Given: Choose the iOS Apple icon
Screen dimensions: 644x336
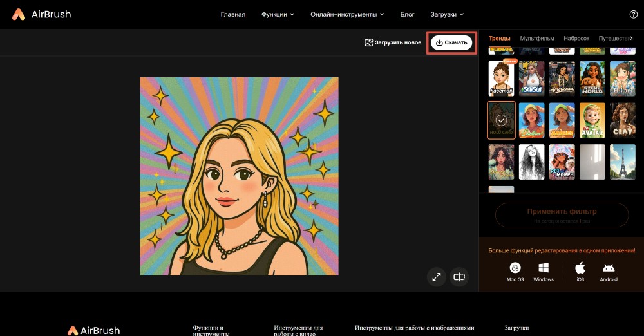Looking at the screenshot, I should [x=580, y=268].
